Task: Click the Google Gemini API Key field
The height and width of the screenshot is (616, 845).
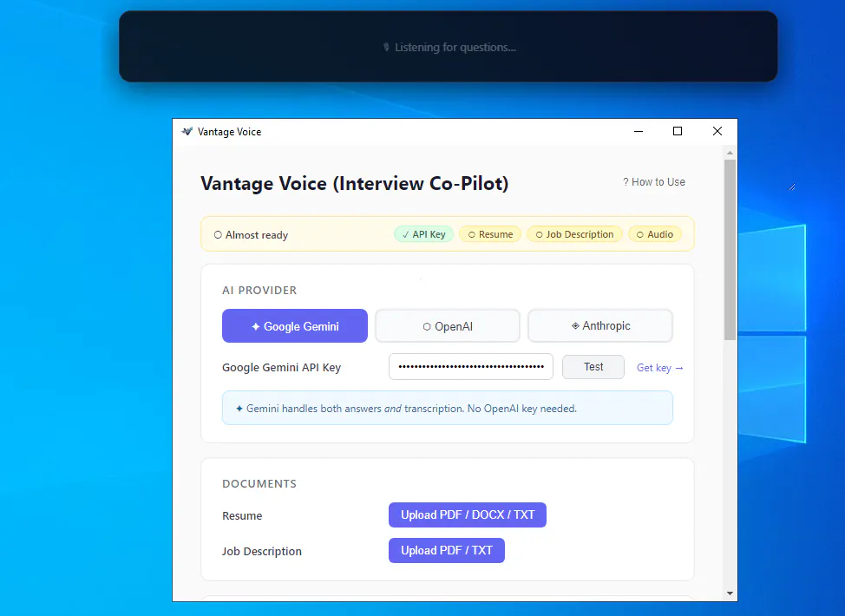Action: tap(471, 366)
